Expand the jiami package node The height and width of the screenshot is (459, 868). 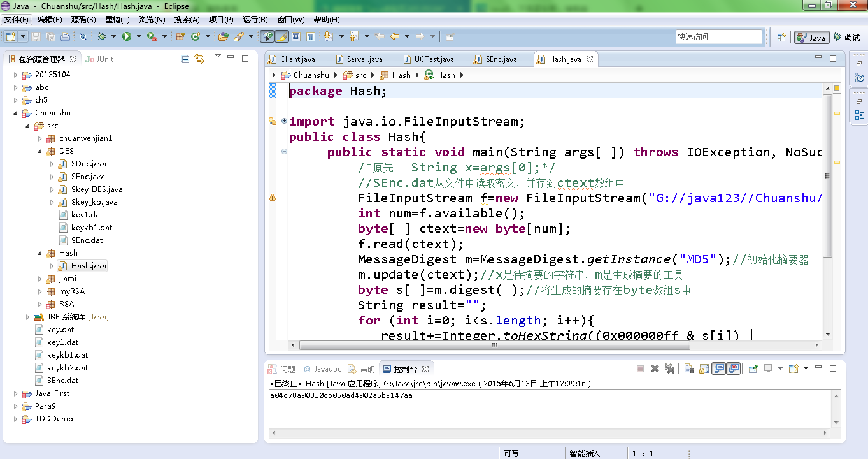[40, 279]
